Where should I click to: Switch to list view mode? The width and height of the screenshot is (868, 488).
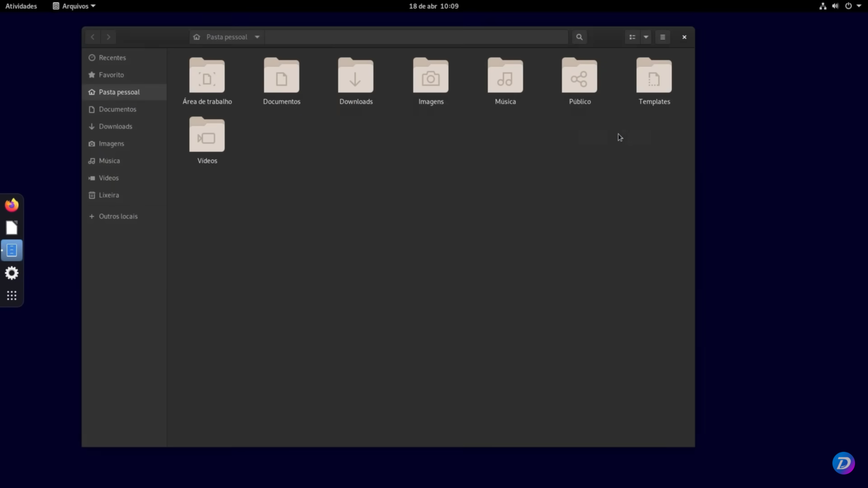coord(632,37)
